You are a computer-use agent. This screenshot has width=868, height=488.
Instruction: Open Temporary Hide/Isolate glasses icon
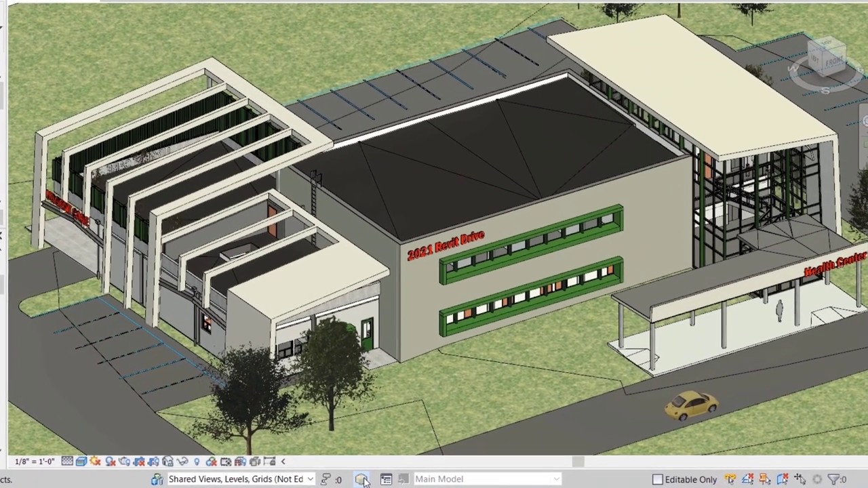(x=182, y=462)
